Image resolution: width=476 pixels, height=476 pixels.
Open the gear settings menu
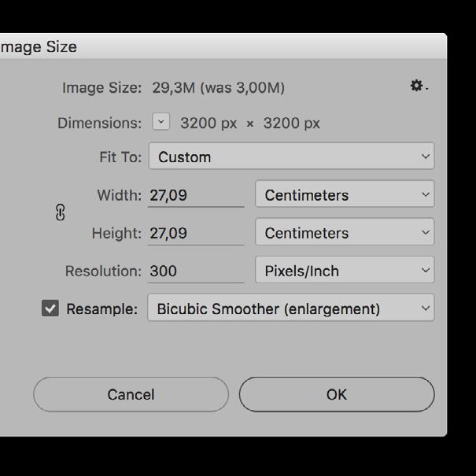click(x=419, y=86)
